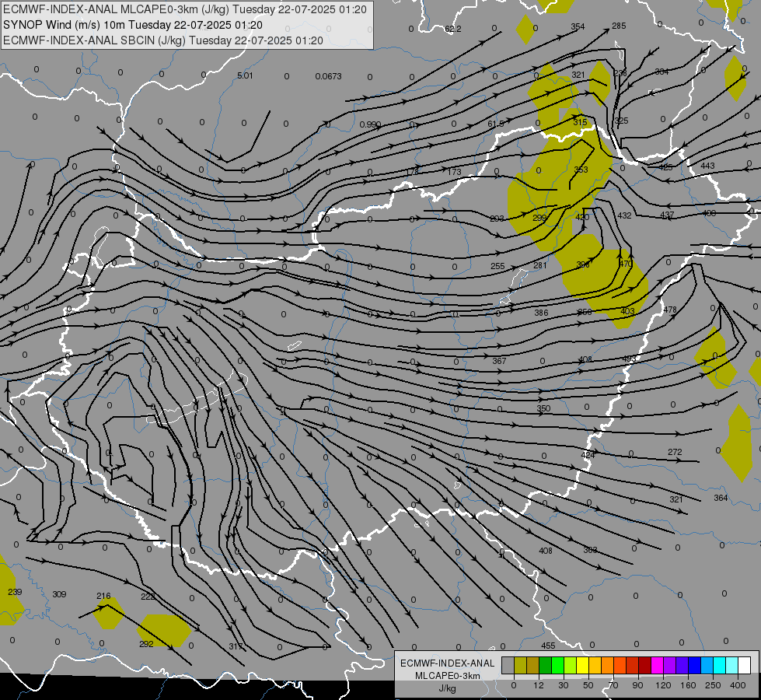Click the legend tick label 70
761x700 pixels.
pos(613,685)
